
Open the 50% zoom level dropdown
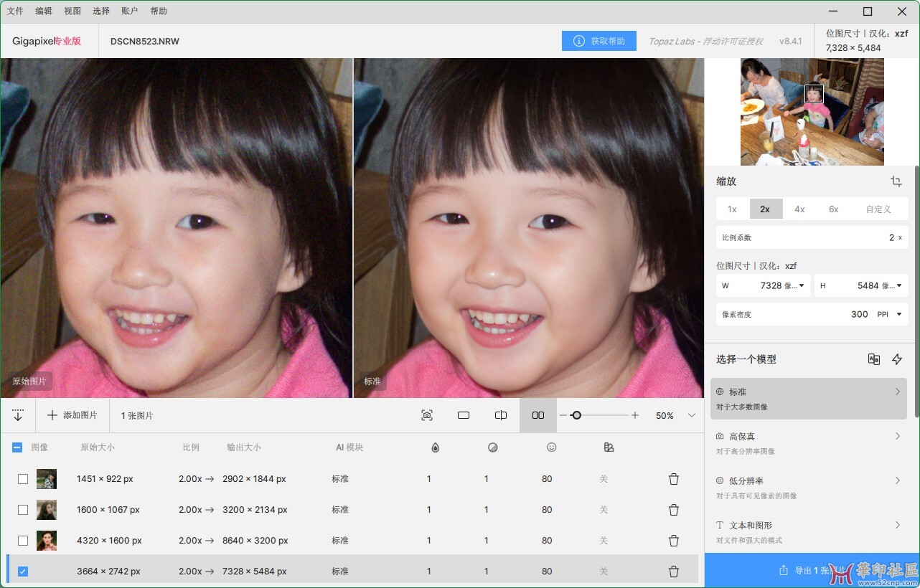click(x=692, y=415)
